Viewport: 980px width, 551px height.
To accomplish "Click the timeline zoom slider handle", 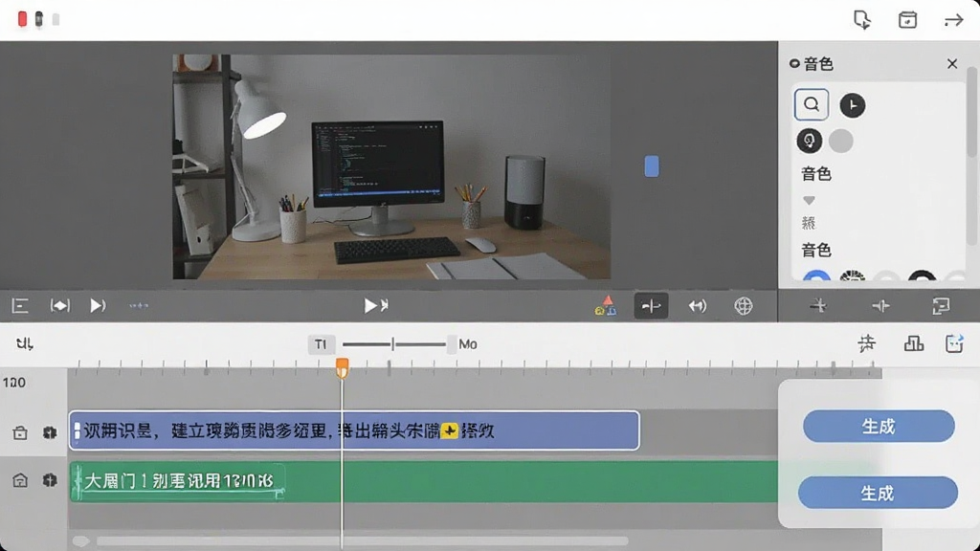I will [x=392, y=344].
